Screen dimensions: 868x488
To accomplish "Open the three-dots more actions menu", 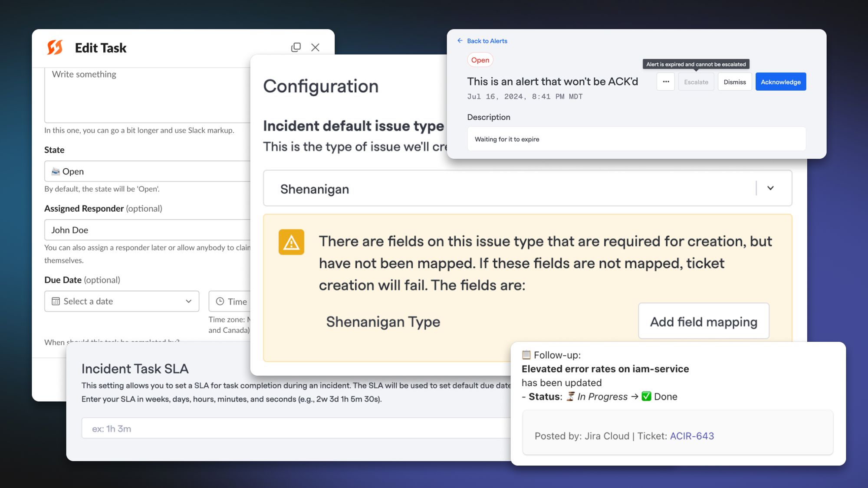I will 666,82.
